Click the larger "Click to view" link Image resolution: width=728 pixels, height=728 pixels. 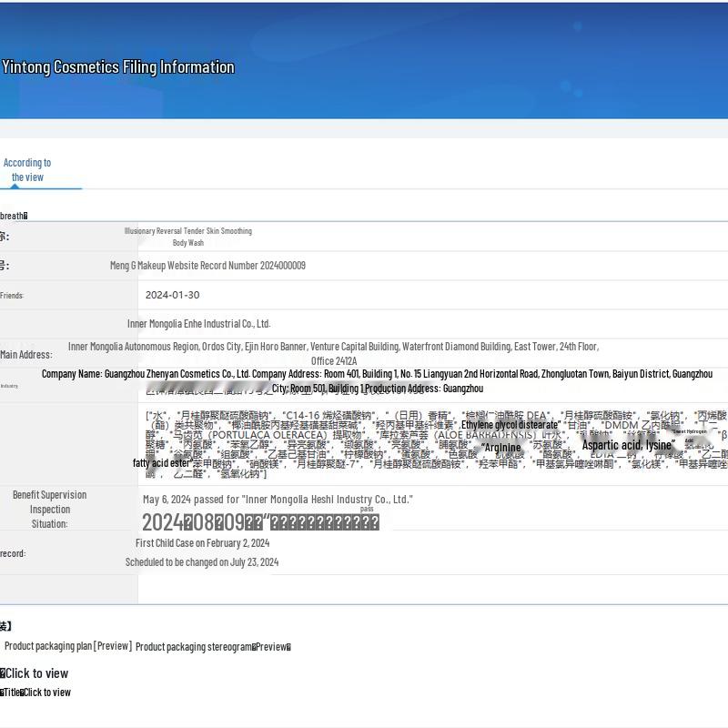36,673
